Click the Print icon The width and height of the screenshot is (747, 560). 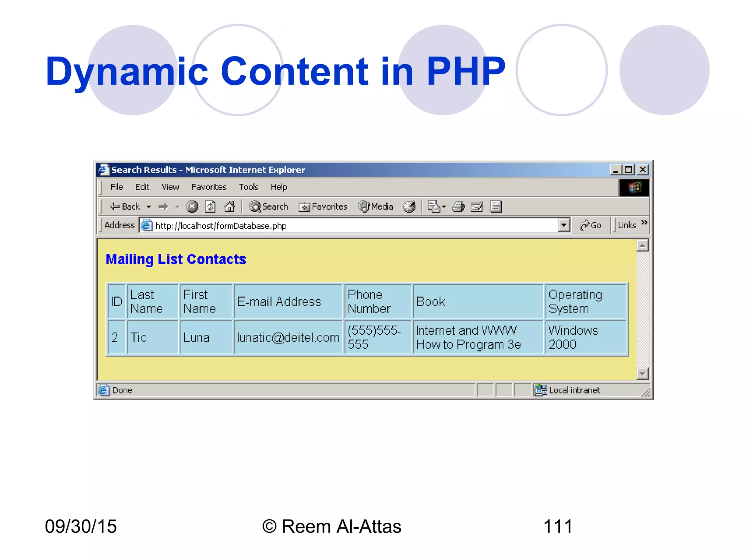[x=458, y=207]
